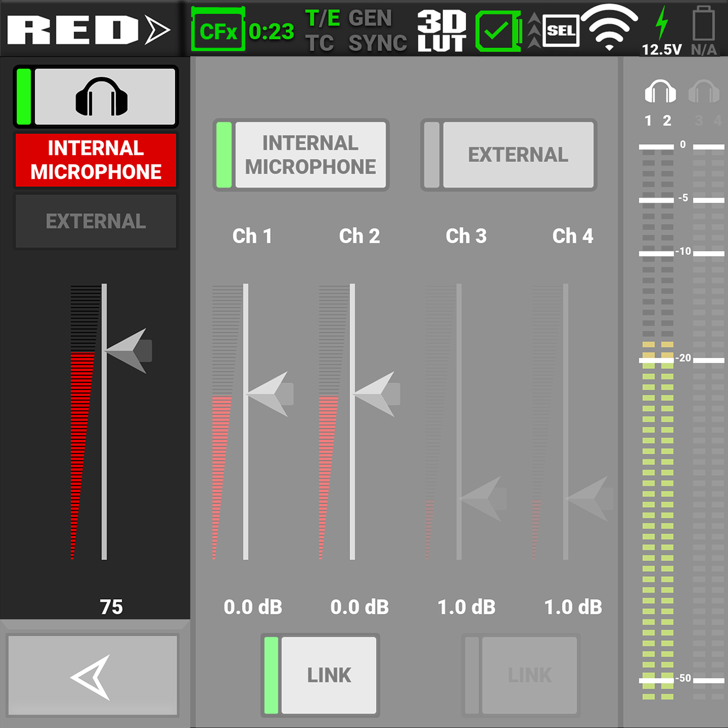Click LINK button for channels 3 and 4
The height and width of the screenshot is (728, 728).
[521, 675]
